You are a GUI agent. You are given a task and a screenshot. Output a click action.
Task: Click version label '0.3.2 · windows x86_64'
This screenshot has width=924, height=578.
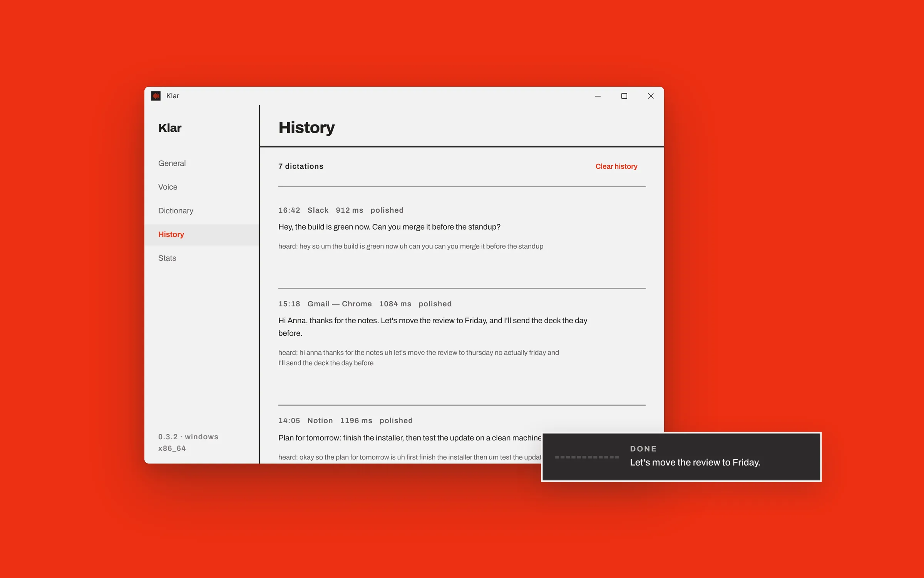click(x=188, y=442)
